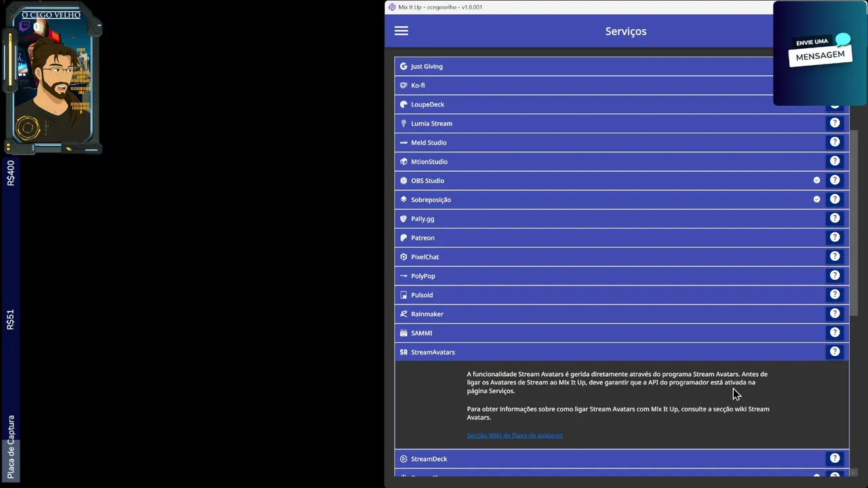The height and width of the screenshot is (488, 868).
Task: Open help for StreamDeck
Action: tap(835, 458)
